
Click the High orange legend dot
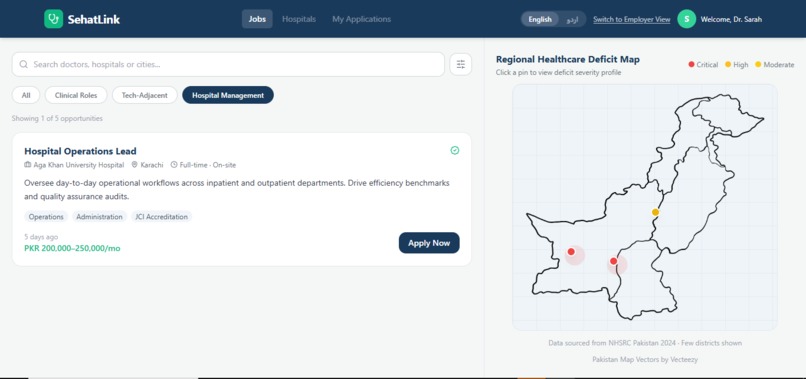pyautogui.click(x=728, y=64)
